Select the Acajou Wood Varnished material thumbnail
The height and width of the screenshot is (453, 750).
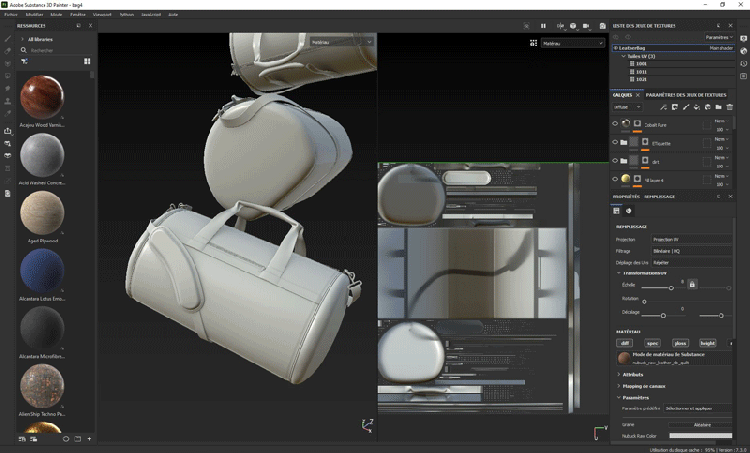pos(43,99)
